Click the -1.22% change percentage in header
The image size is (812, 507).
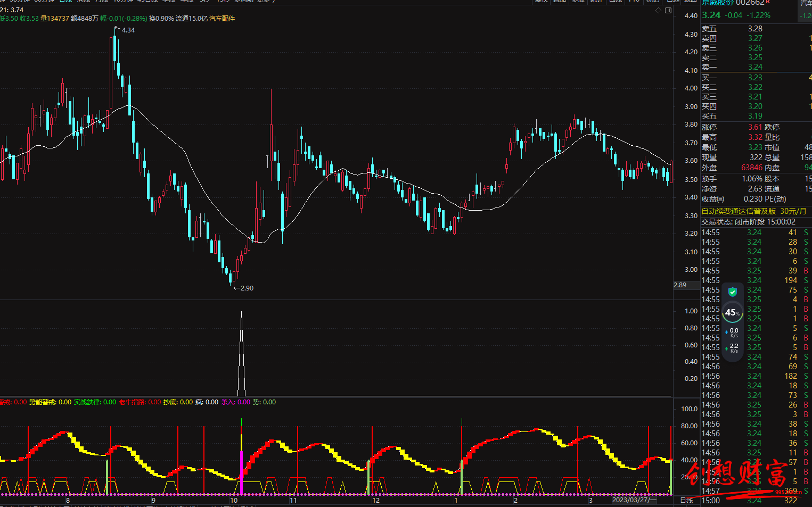(758, 15)
